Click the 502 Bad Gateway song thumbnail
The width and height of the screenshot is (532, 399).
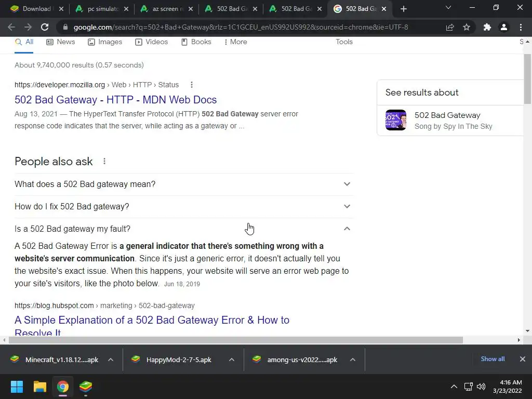395,120
